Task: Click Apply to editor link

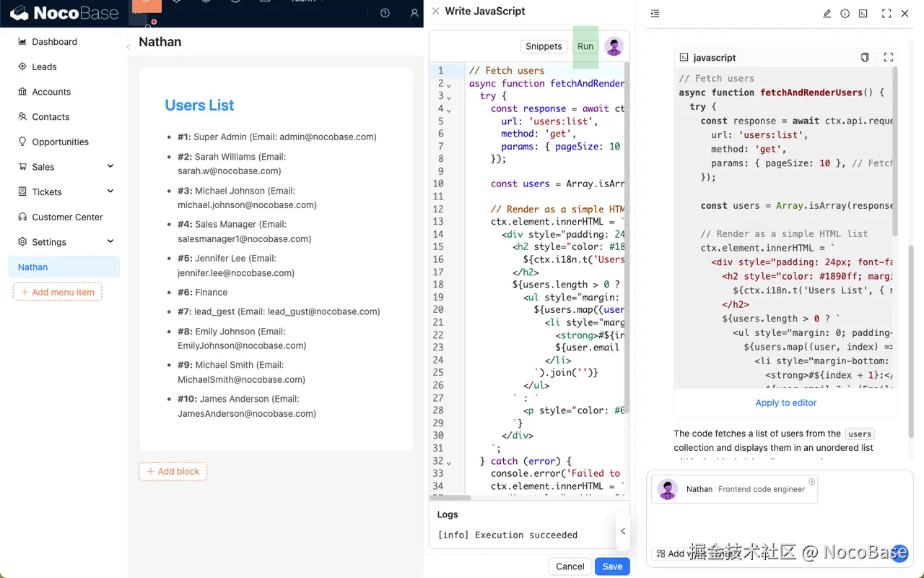Action: [x=785, y=402]
